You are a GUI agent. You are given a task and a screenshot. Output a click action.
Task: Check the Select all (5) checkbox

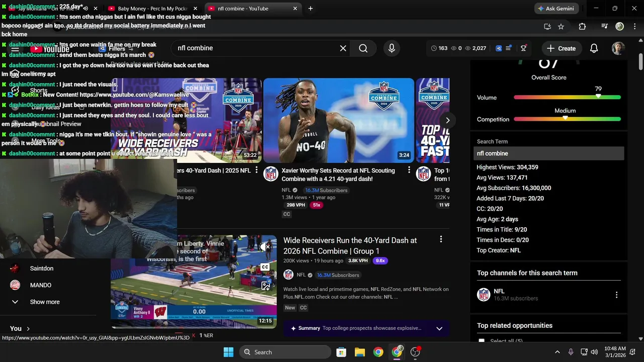click(x=481, y=341)
